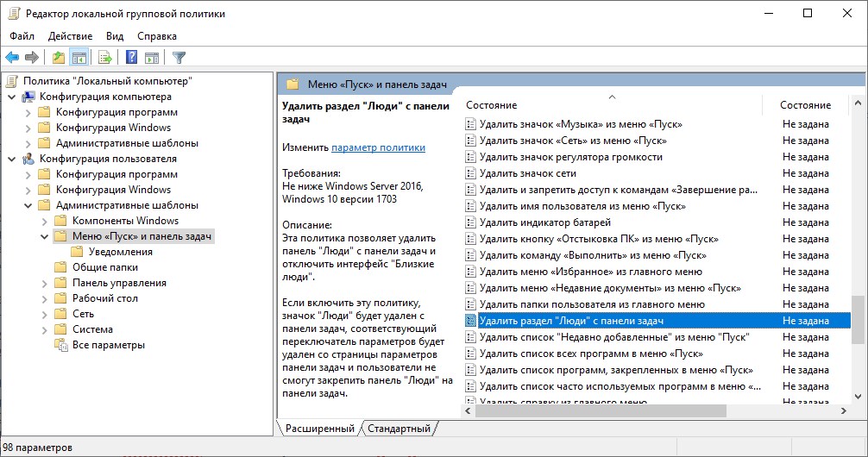Click the Back arrow toolbar icon

[12, 58]
